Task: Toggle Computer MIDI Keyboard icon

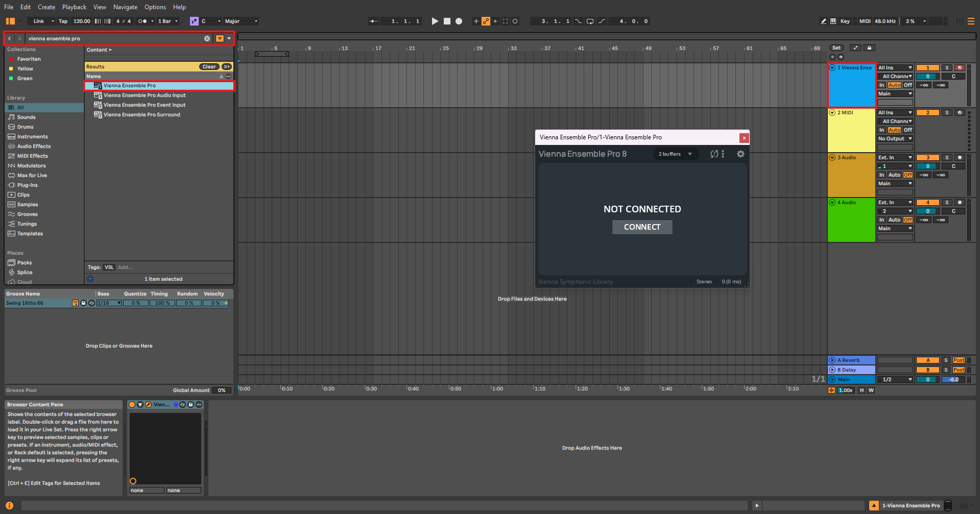Action: tap(833, 21)
